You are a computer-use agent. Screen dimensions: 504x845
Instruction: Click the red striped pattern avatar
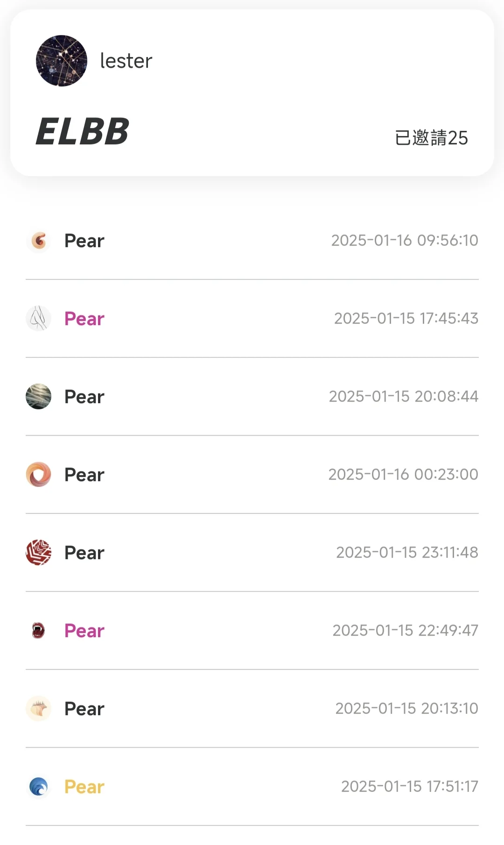pyautogui.click(x=38, y=553)
